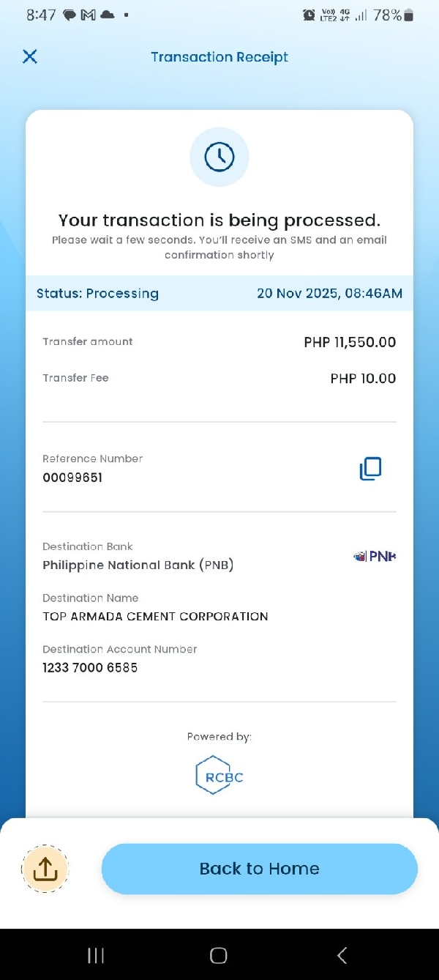Tap TOP ARMADA CEMENT CORPORATION name
The image size is (439, 980).
point(155,617)
